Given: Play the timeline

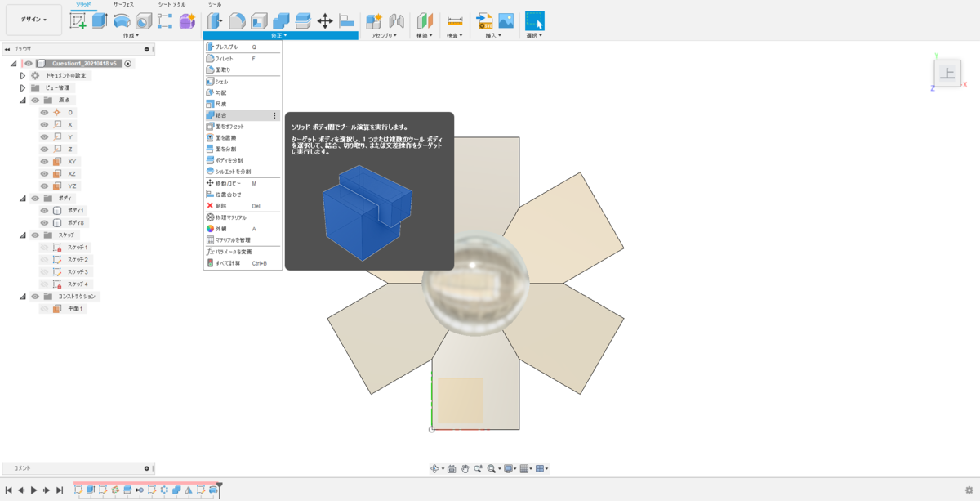Looking at the screenshot, I should 33,490.
